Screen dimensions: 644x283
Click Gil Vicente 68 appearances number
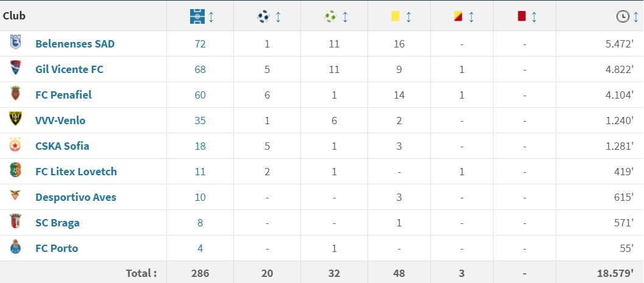click(200, 69)
